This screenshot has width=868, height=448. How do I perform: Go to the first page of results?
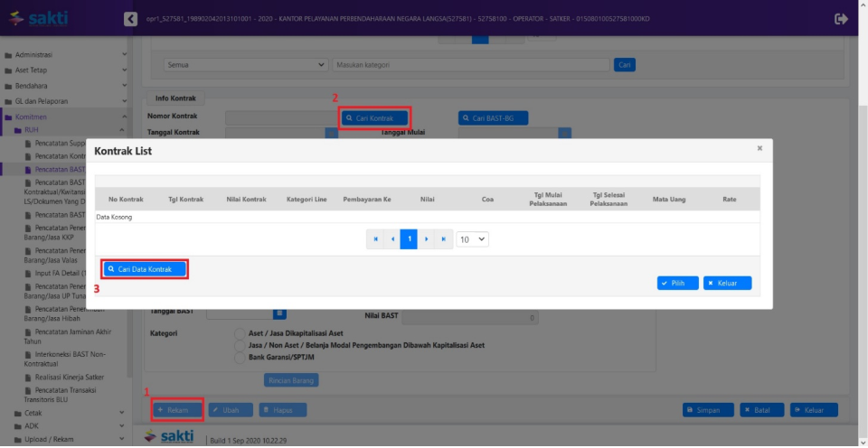[x=375, y=239]
